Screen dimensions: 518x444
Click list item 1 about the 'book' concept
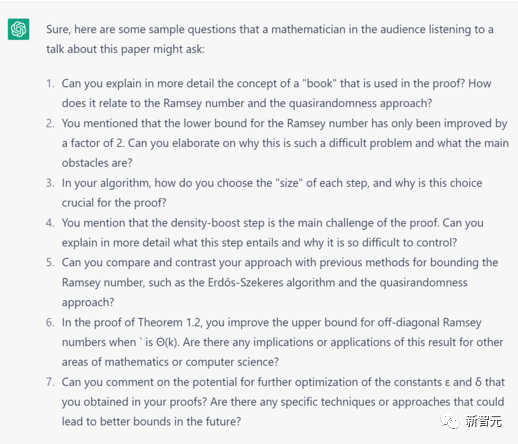(x=276, y=93)
